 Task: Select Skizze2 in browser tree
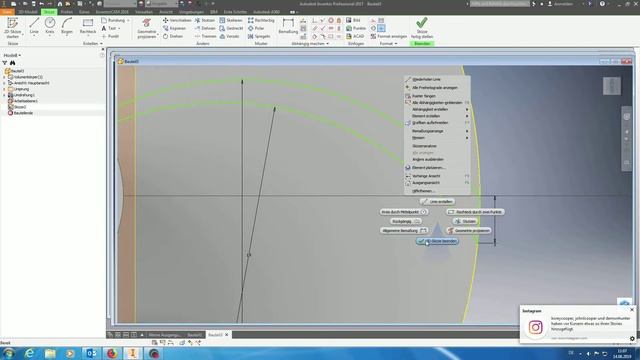(17, 107)
